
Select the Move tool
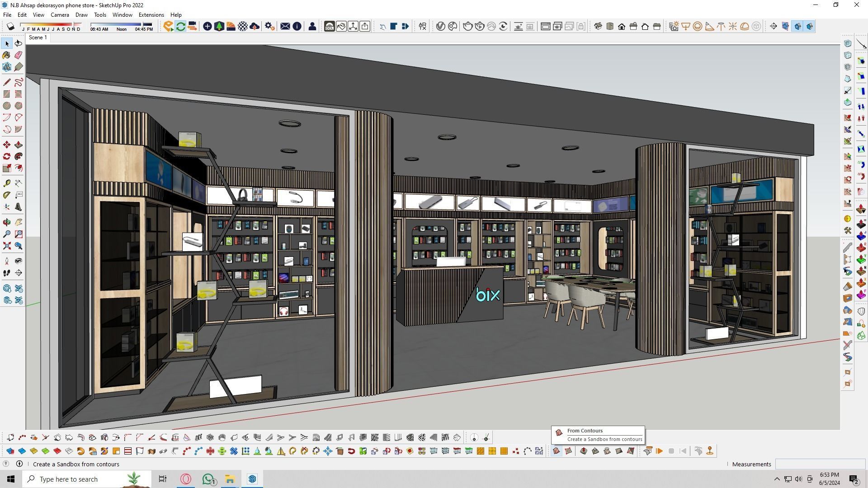coord(7,145)
